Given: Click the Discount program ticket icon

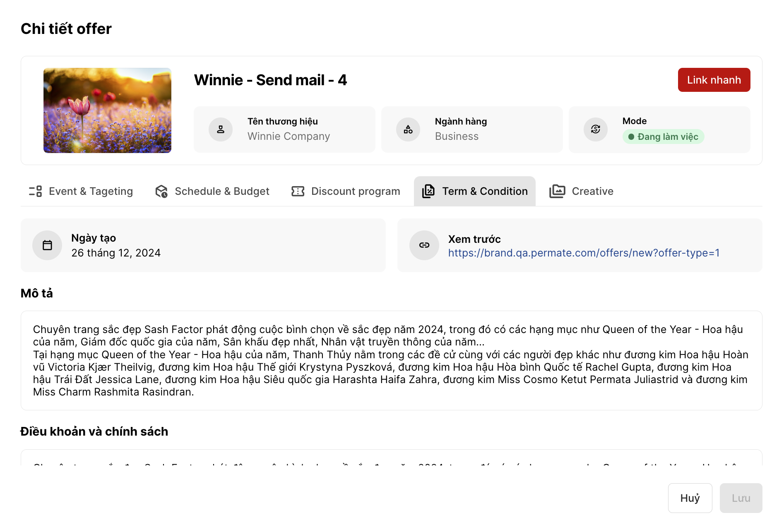Looking at the screenshot, I should (x=298, y=191).
